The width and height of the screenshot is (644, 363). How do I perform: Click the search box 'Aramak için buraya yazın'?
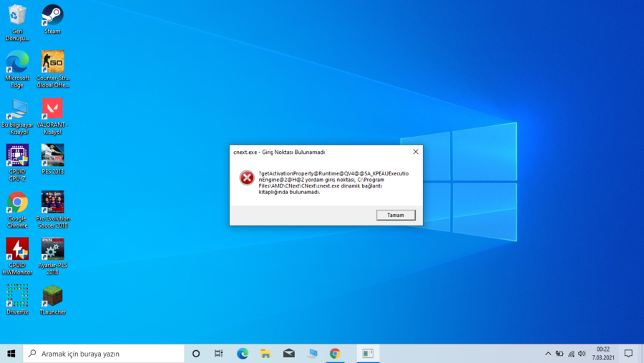tap(104, 354)
